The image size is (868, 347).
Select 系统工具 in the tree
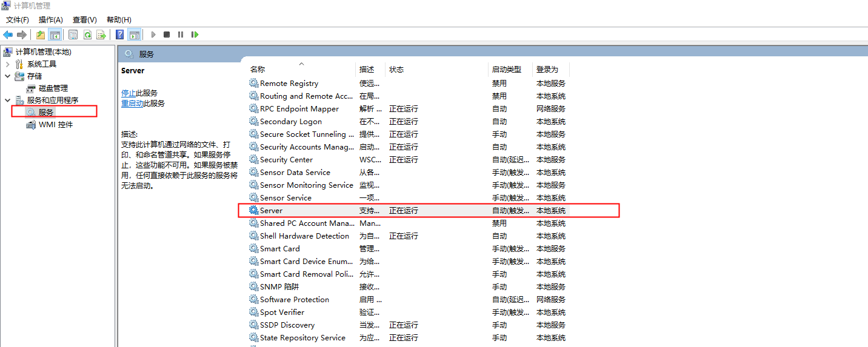pyautogui.click(x=42, y=64)
